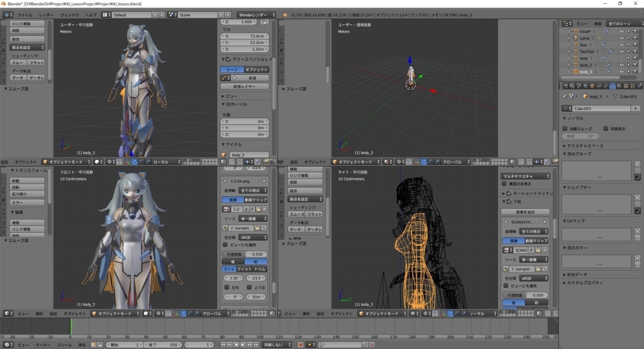The width and height of the screenshot is (644, 349).
Task: Toggle the 下絵 (background images) checkbox
Action: coord(509,202)
